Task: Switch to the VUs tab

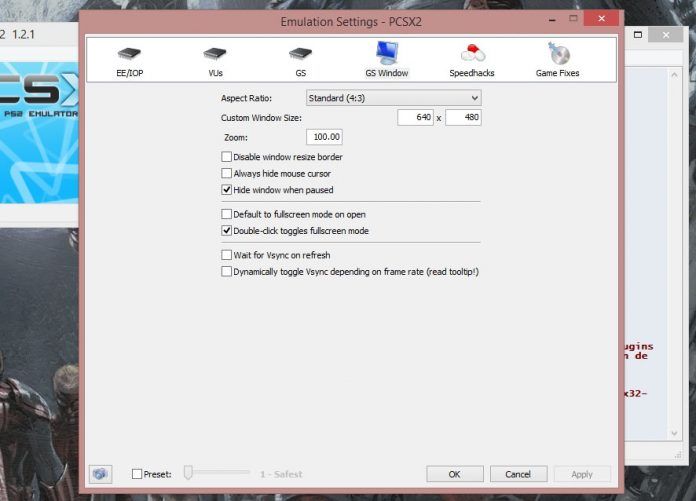Action: [215, 60]
